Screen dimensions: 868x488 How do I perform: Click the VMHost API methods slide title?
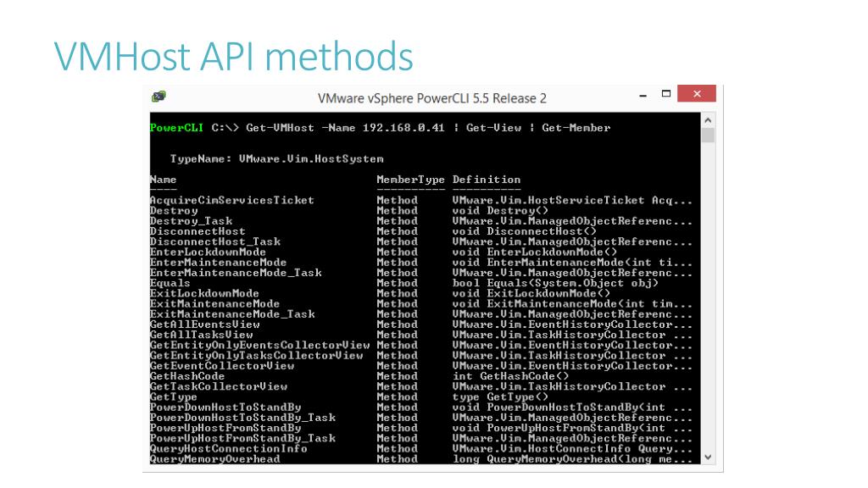coord(234,57)
